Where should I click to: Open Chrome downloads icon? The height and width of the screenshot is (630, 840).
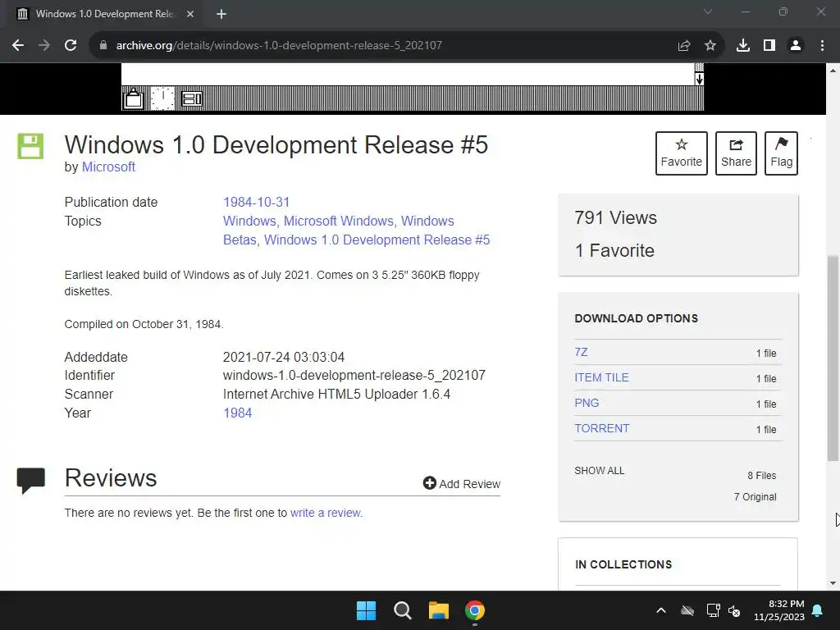(743, 46)
